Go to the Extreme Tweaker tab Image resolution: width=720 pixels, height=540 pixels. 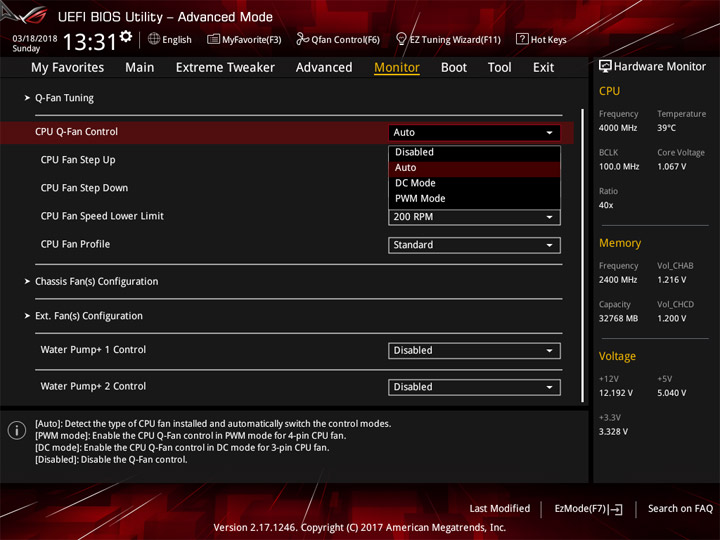tap(225, 68)
